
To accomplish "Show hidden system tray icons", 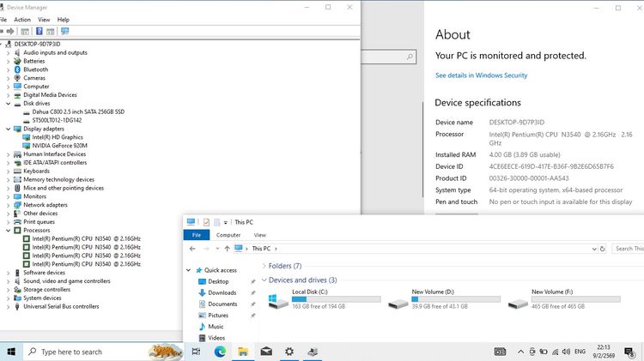I will click(520, 352).
